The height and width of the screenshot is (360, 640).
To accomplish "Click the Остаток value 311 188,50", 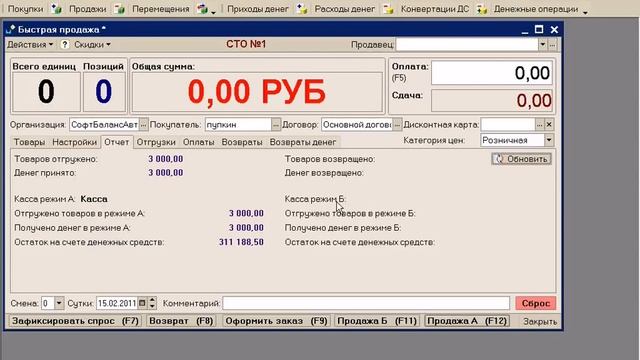I will pyautogui.click(x=241, y=242).
